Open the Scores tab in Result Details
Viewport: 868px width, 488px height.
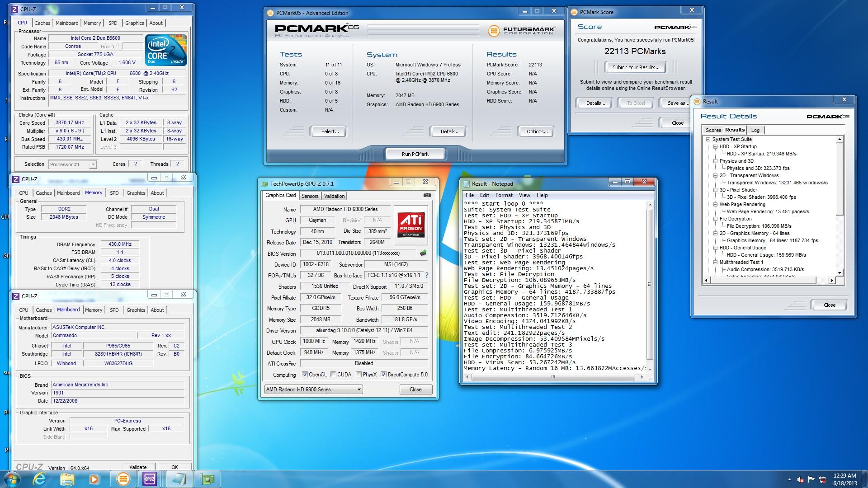[713, 130]
